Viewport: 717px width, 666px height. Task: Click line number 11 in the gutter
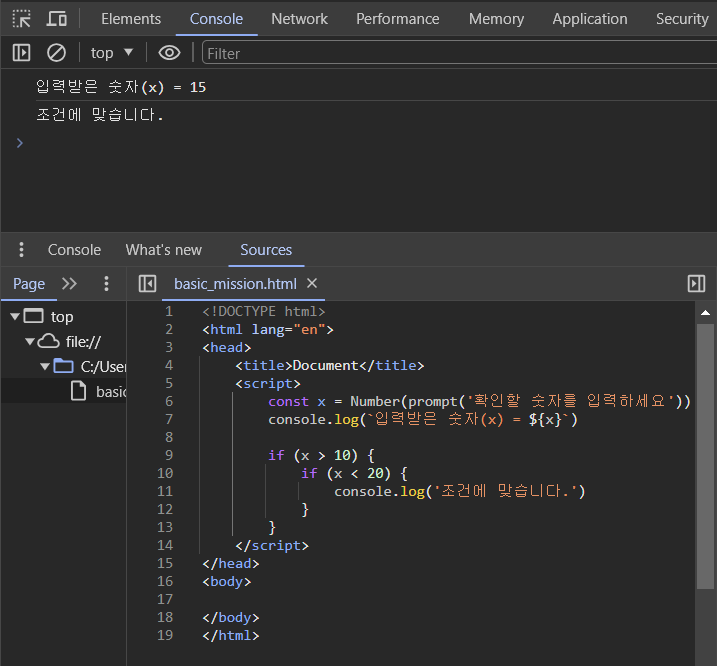(165, 491)
